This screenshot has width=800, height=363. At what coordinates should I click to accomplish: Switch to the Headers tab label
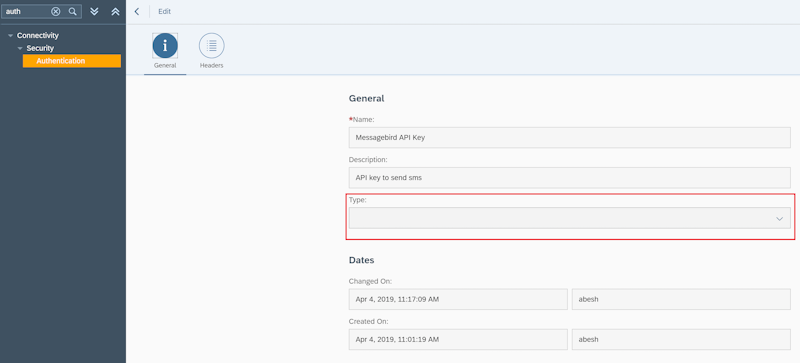coord(211,65)
